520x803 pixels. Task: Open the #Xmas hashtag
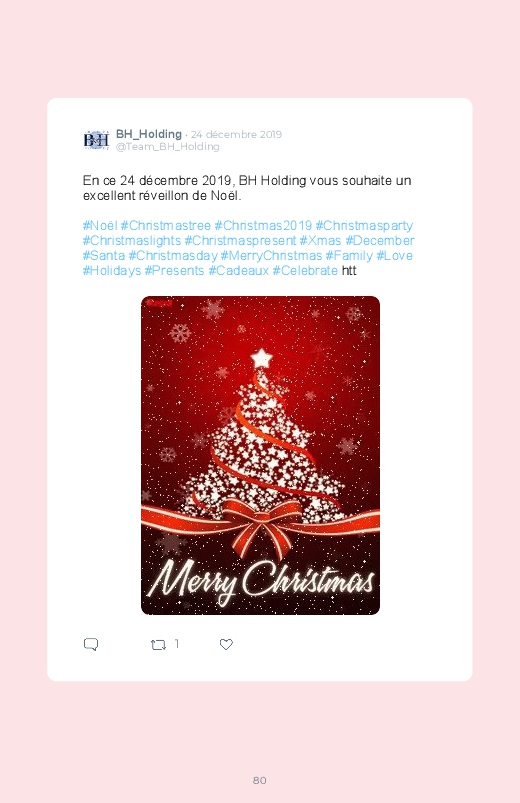[x=320, y=241]
